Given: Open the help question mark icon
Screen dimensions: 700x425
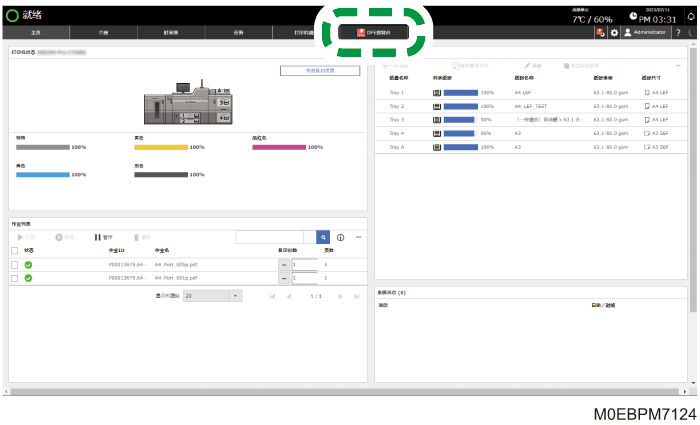Looking at the screenshot, I should point(678,32).
